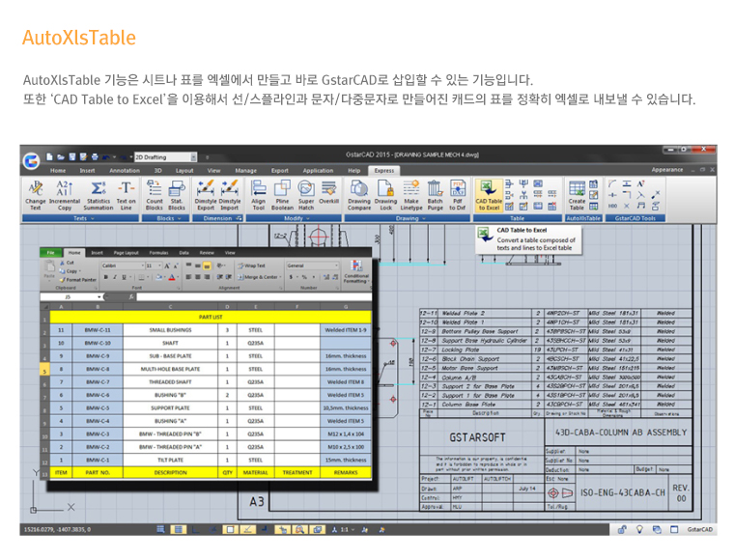Open the Page Layout tab in Excel

[127, 251]
